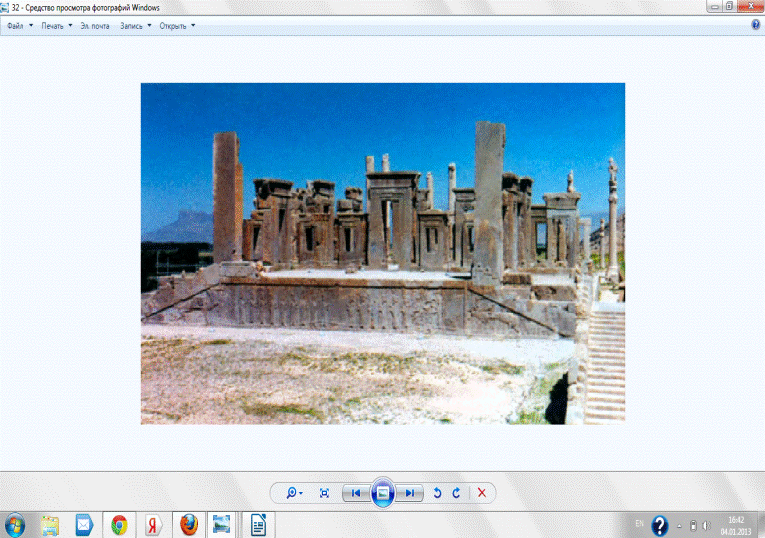Click the help icon in the system tray
The image size is (765, 538).
(660, 526)
